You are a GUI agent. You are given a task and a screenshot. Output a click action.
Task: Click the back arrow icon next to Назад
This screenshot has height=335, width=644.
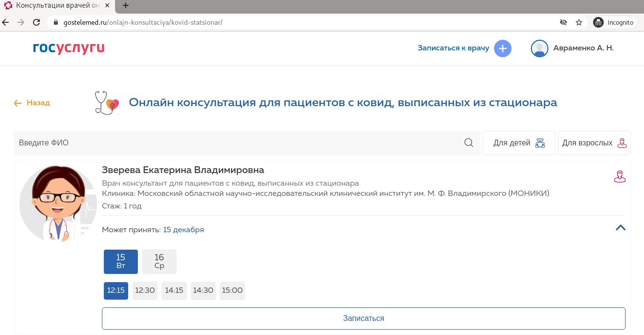(x=18, y=103)
